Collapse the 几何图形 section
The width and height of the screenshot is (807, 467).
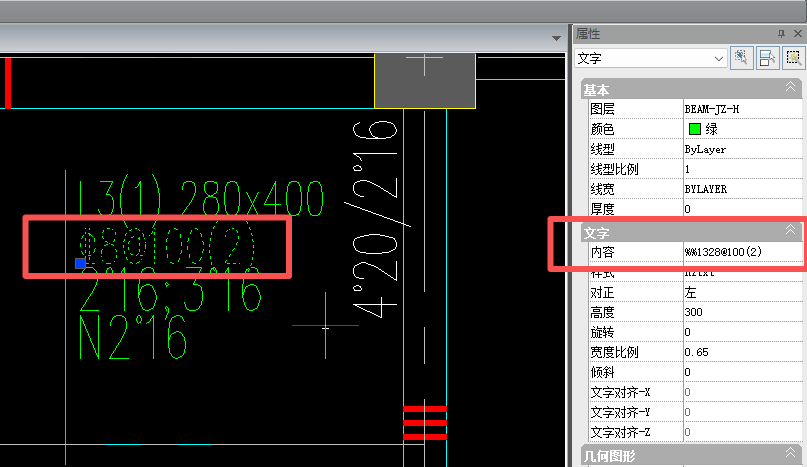(x=791, y=453)
